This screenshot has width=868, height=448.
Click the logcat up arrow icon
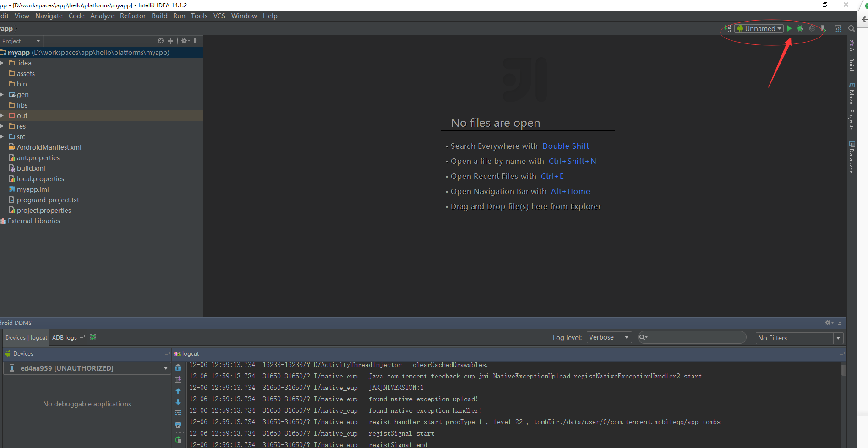(178, 391)
